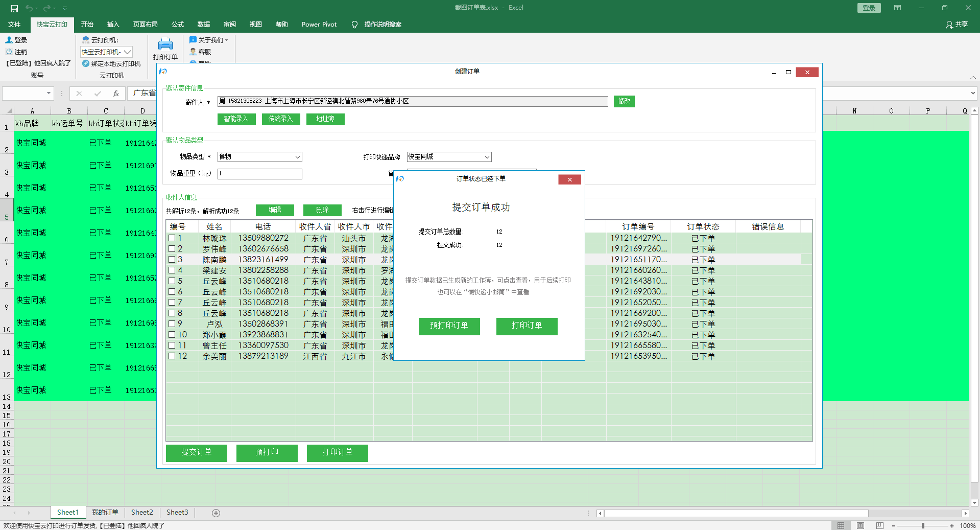Click the 共享 share icon
980x530 pixels.
coord(949,25)
